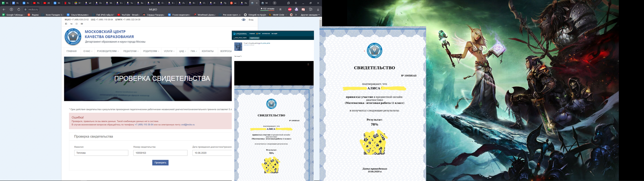Open Google Таблицы bookmark
644x181 pixels.
tap(13, 15)
